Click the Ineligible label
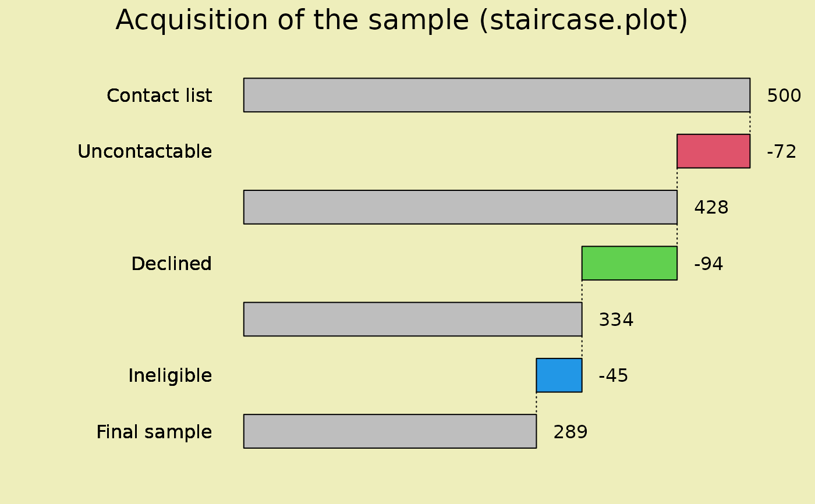 pyautogui.click(x=170, y=376)
